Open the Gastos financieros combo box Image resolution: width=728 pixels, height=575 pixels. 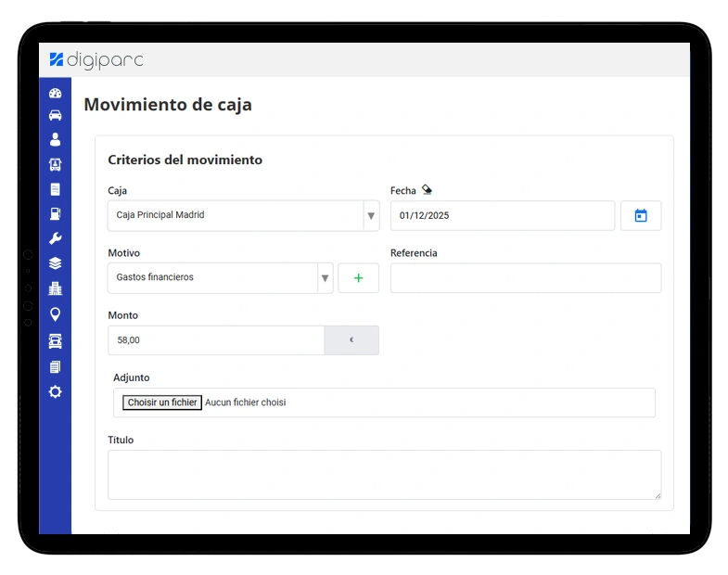pyautogui.click(x=220, y=277)
